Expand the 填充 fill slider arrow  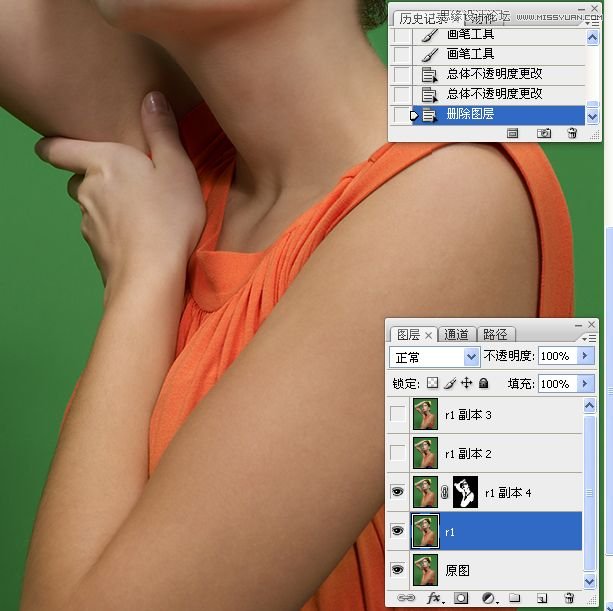click(585, 384)
